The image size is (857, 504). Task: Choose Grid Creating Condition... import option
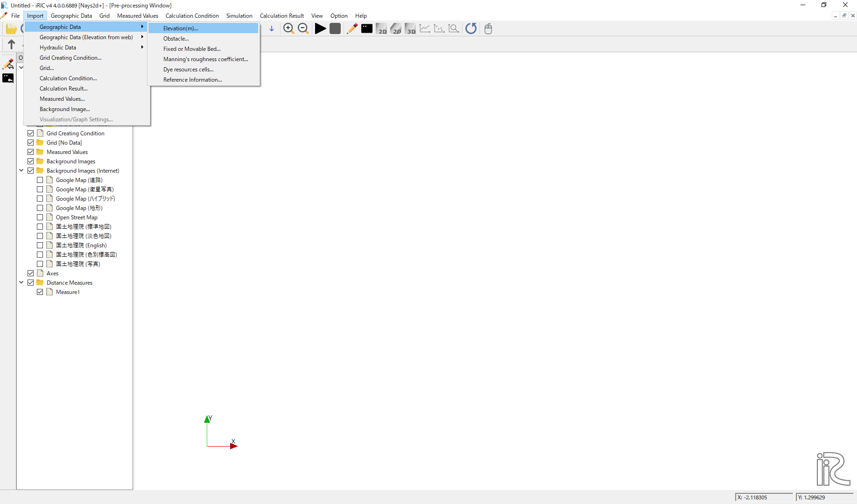click(x=87, y=58)
